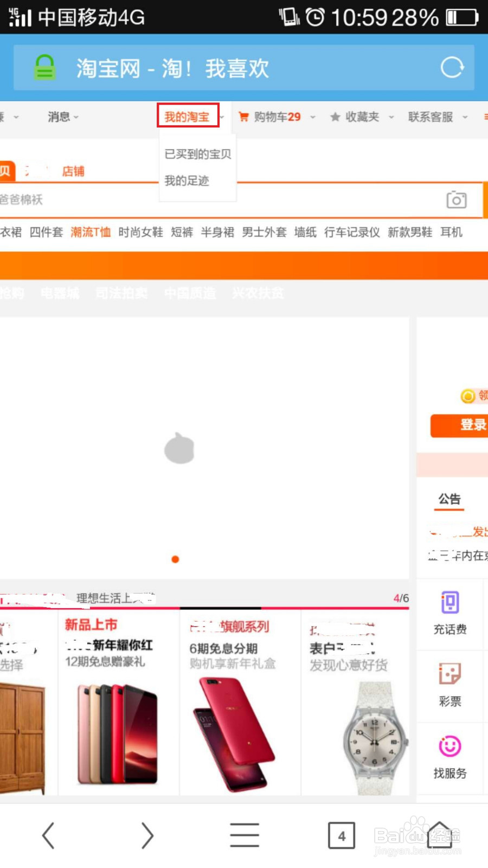Click the 四件套 link
488x868 pixels.
tap(46, 232)
